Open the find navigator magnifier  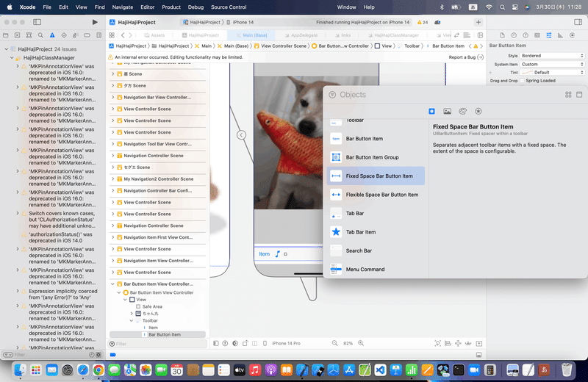click(40, 35)
